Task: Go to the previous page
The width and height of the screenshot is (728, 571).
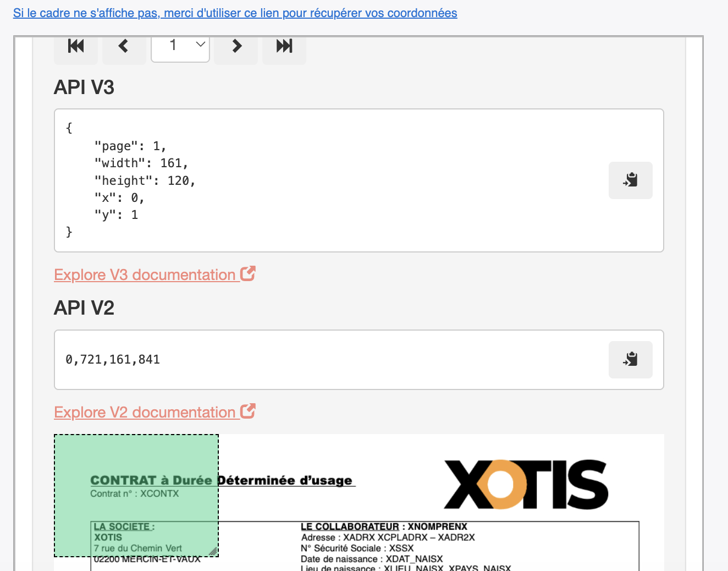Action: [124, 46]
